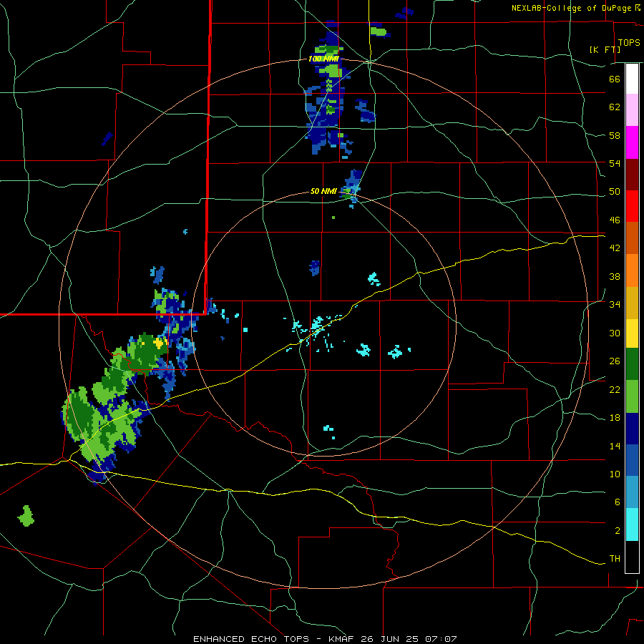Click the cyan legend swatch
The image size is (644, 644).
coord(632,525)
